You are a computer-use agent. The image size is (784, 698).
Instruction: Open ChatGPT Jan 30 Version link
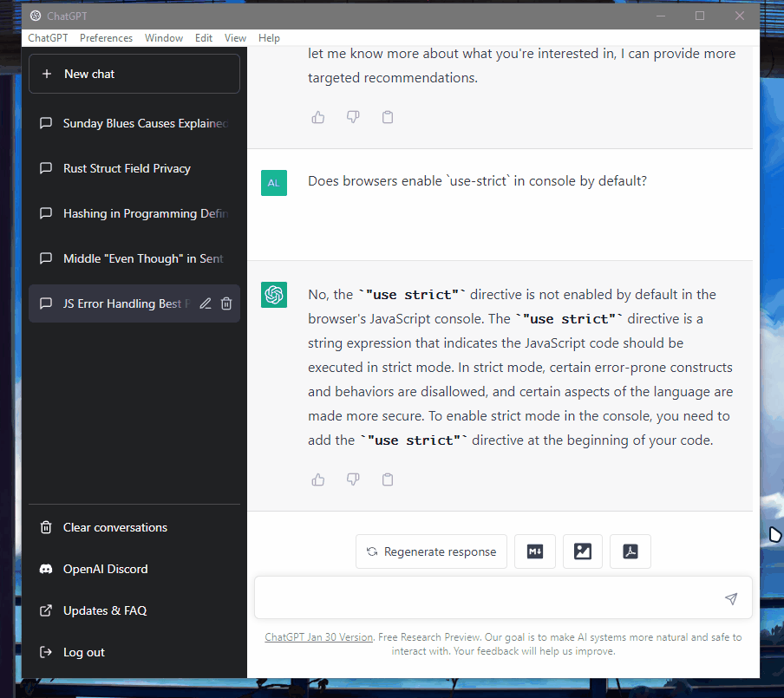pos(319,637)
